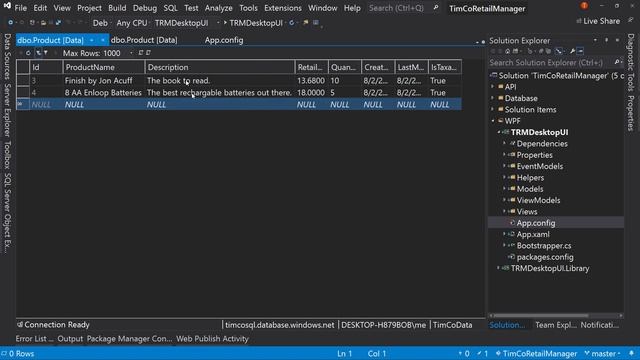
Task: Select packages.config in Solution Explorer
Action: point(545,257)
